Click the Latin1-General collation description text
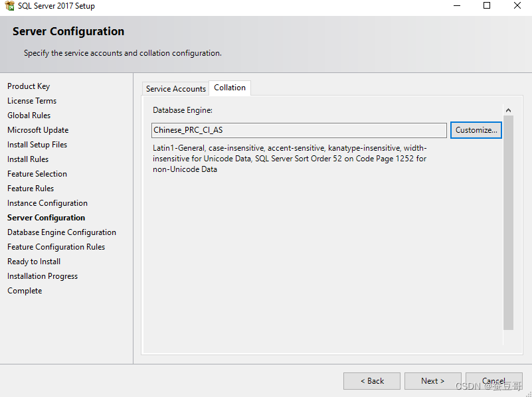Viewport: 532px width, 397px height. tap(290, 158)
